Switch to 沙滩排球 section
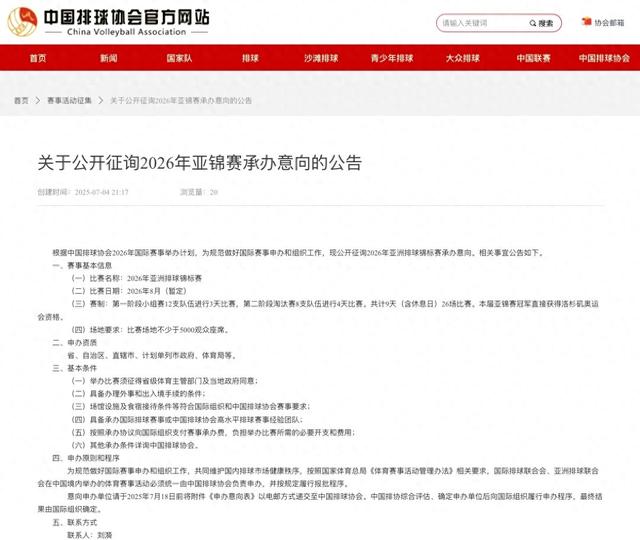The height and width of the screenshot is (540, 640). (320, 58)
